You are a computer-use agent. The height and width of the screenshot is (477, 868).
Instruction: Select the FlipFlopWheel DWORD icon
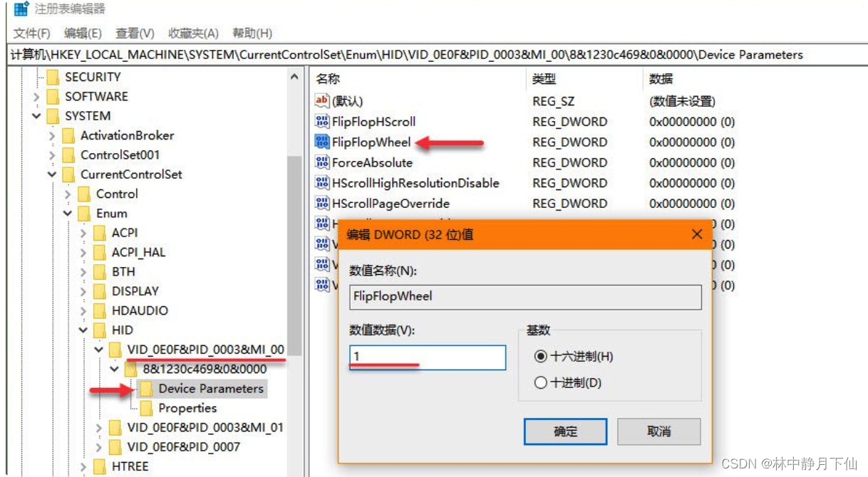[x=321, y=142]
